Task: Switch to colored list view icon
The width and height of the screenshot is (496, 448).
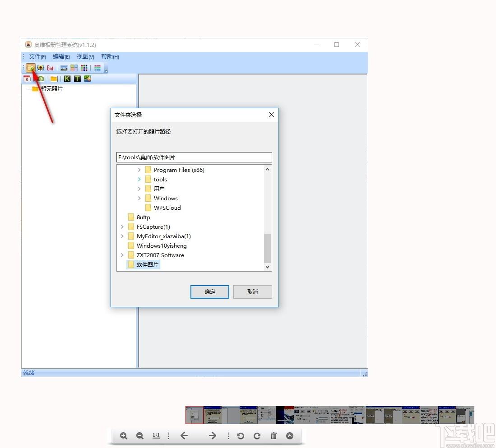Action: coord(97,68)
